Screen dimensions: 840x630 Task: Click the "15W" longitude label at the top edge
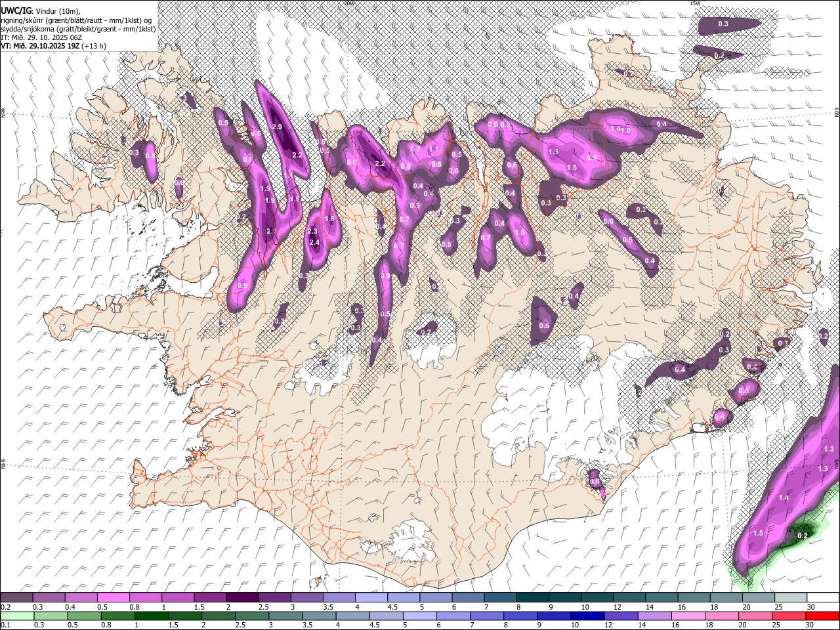(x=696, y=3)
